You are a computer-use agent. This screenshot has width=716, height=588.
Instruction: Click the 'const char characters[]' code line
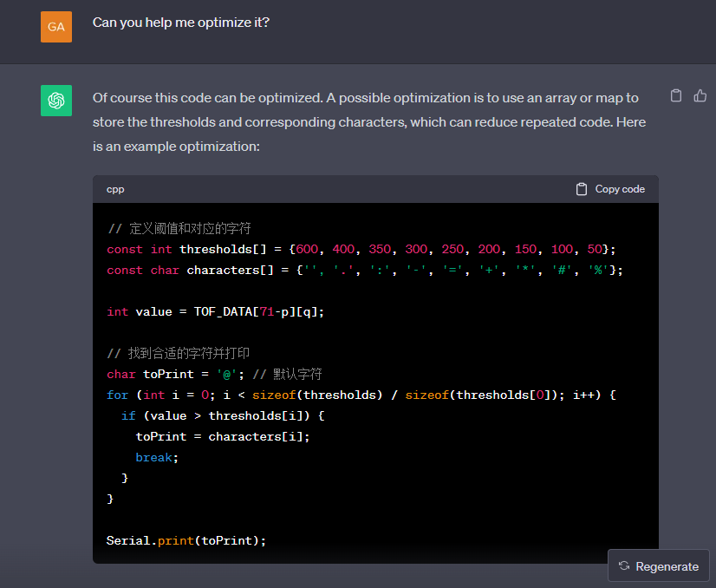(365, 271)
